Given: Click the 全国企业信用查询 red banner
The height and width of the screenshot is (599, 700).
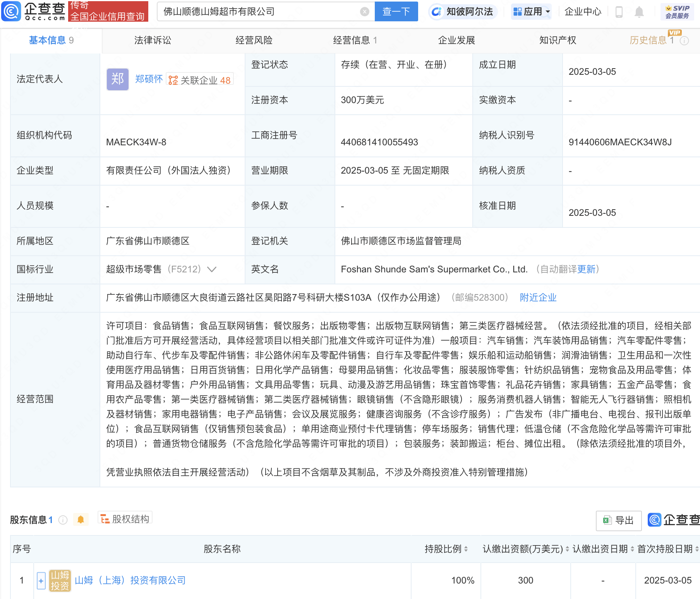Looking at the screenshot, I should (x=108, y=11).
